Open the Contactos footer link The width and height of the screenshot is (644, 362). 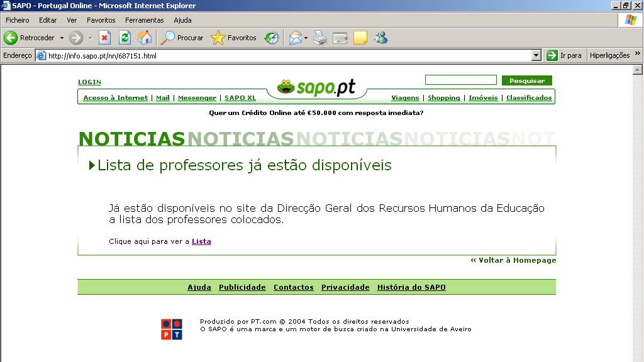(x=294, y=287)
